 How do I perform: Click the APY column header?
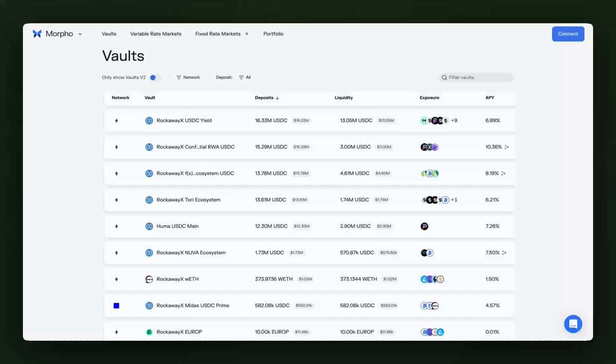490,98
